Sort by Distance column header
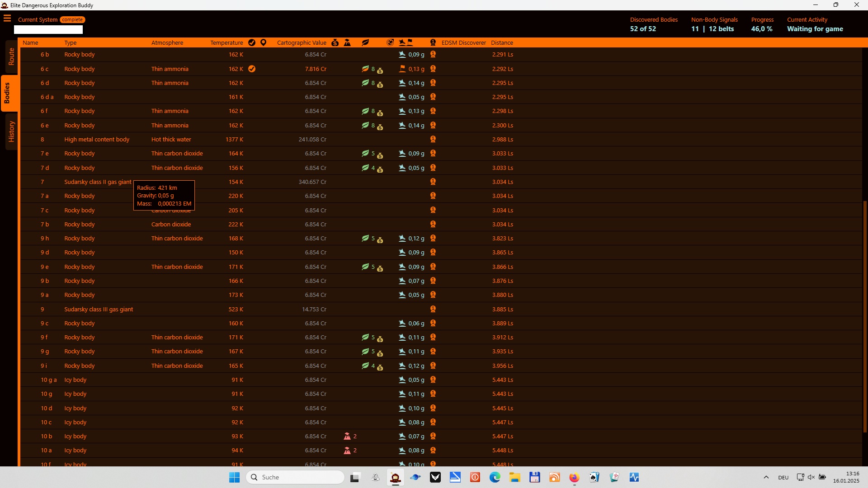This screenshot has width=868, height=488. click(502, 42)
